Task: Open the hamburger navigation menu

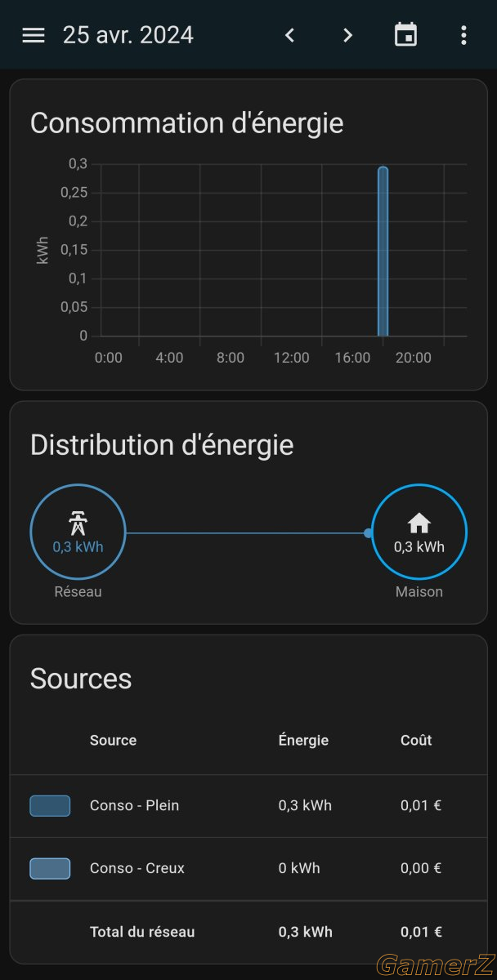Action: pyautogui.click(x=34, y=35)
